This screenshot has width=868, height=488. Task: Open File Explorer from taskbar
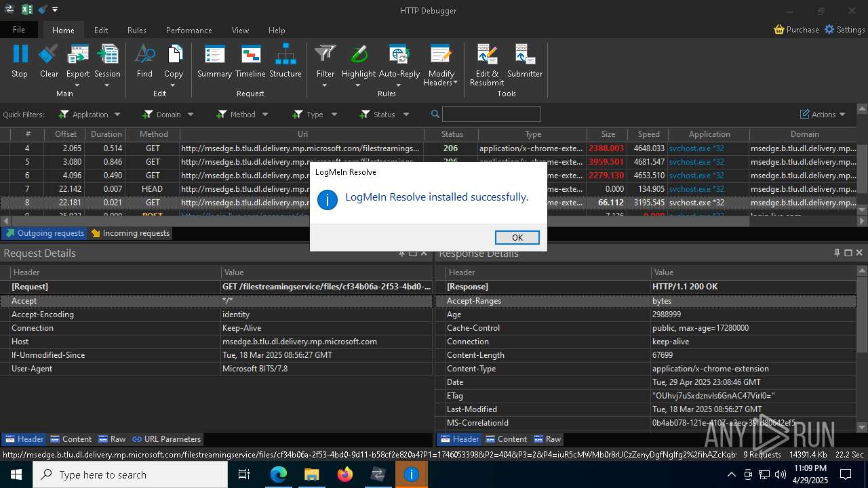click(311, 474)
